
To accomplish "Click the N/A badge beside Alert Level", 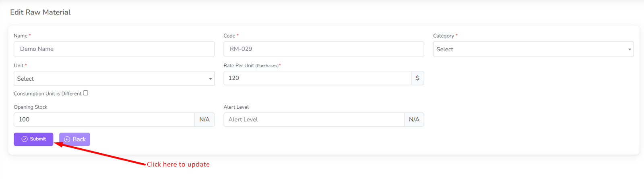I will tap(414, 120).
